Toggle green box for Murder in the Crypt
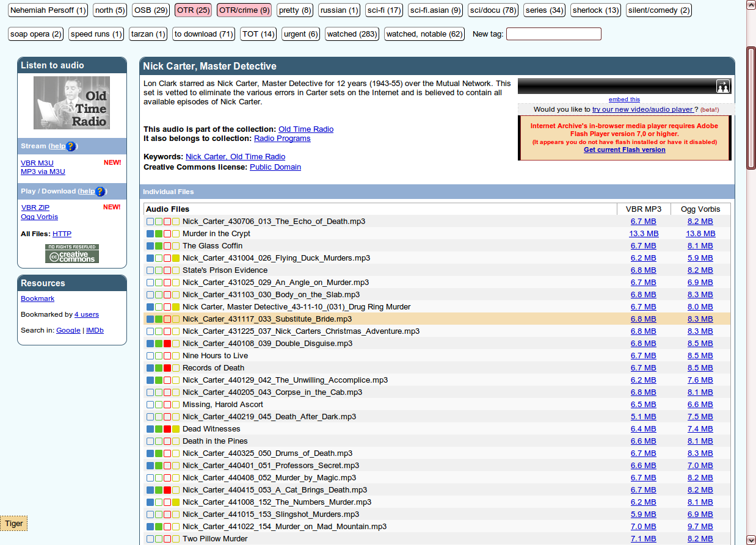Viewport: 756px width, 545px height. (x=159, y=234)
